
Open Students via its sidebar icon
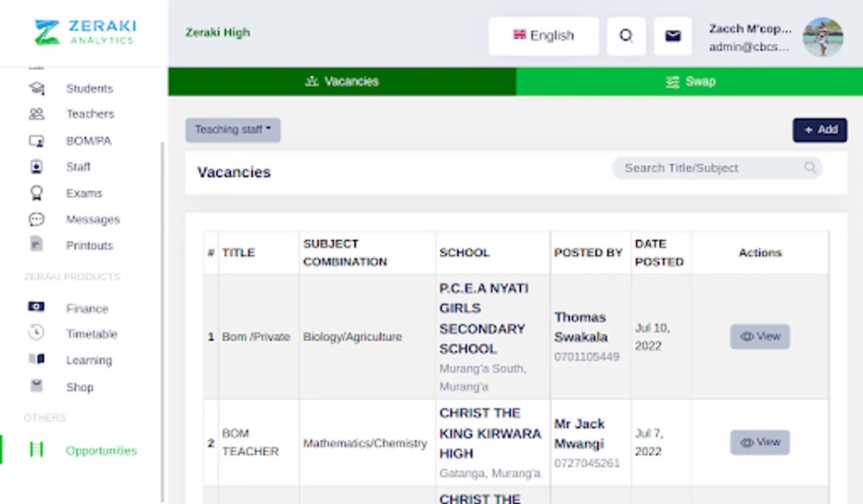pos(36,88)
